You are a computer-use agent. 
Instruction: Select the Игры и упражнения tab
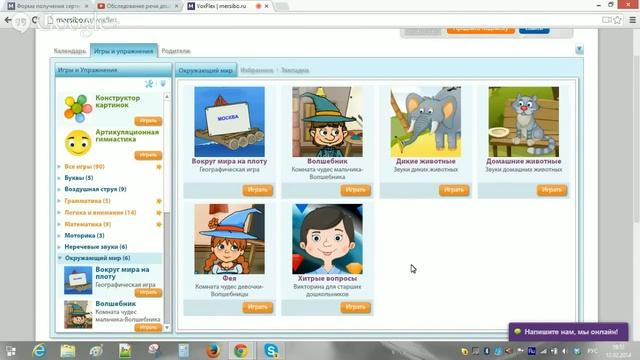[124, 51]
